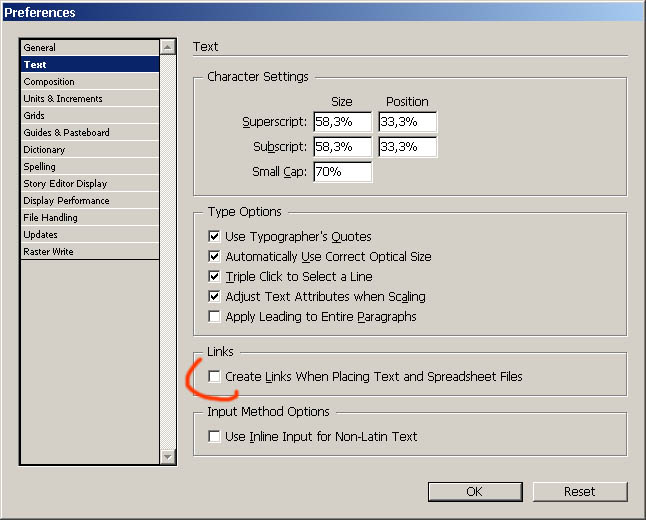Click the Subscript Size field
This screenshot has width=646, height=520.
(x=343, y=147)
